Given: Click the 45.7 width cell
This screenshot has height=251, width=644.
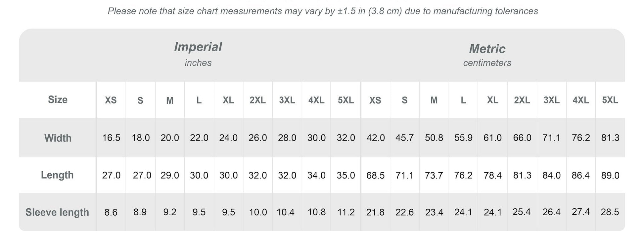Looking at the screenshot, I should point(404,138).
